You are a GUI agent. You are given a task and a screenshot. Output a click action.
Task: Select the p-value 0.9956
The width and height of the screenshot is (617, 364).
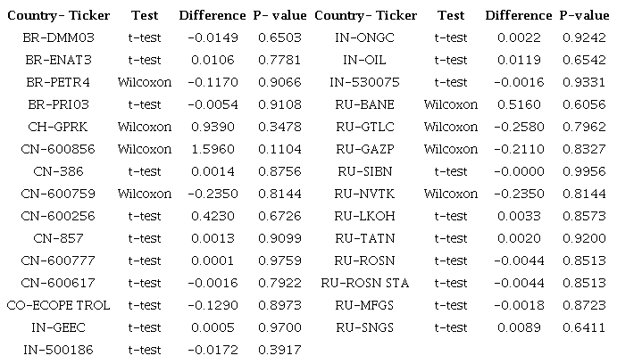(581, 171)
